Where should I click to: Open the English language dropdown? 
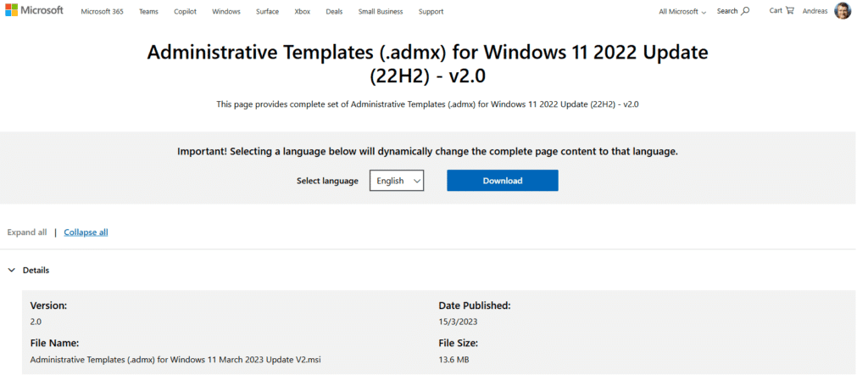397,181
